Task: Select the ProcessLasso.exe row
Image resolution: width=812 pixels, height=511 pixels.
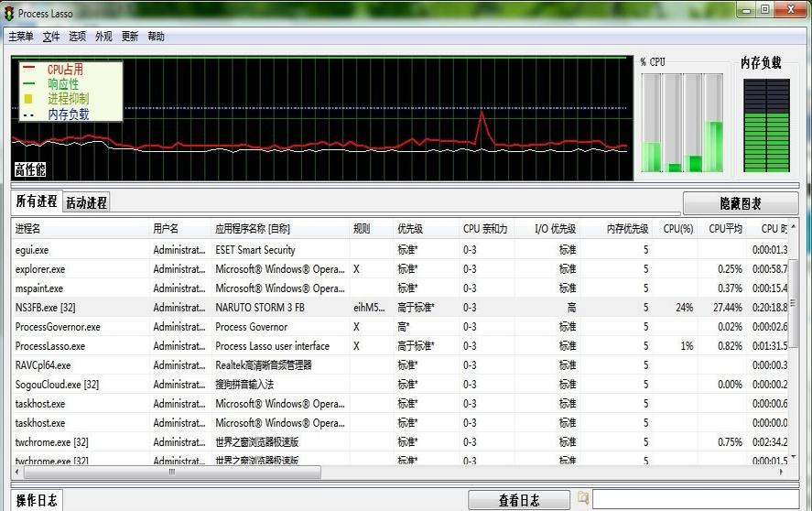Action: pyautogui.click(x=400, y=345)
